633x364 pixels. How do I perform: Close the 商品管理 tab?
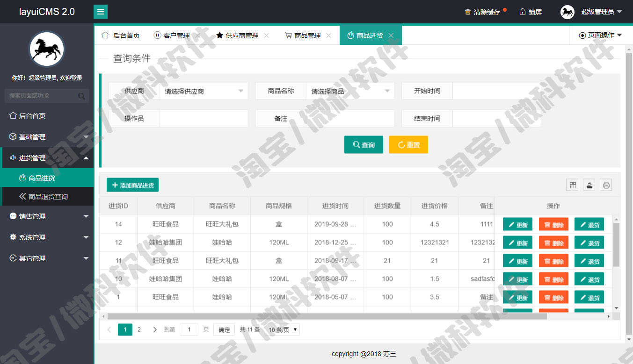point(329,36)
